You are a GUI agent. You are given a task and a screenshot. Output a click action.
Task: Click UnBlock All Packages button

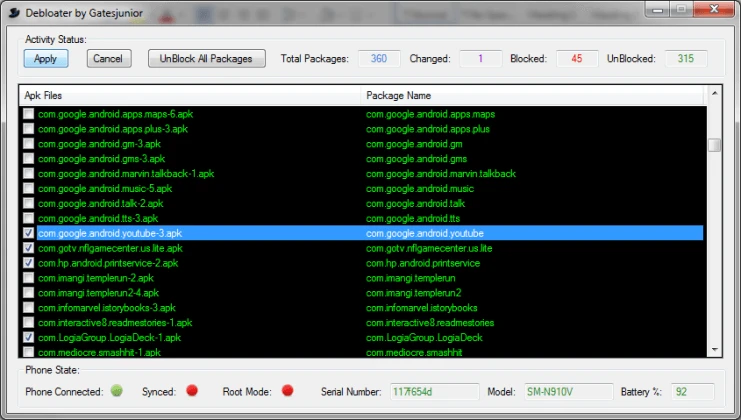point(207,59)
